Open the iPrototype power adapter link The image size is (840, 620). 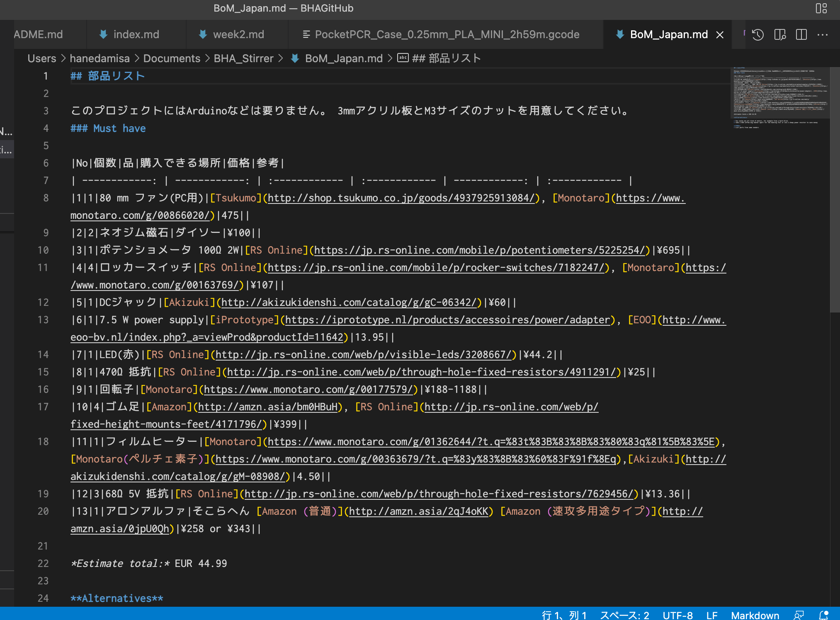pyautogui.click(x=447, y=320)
